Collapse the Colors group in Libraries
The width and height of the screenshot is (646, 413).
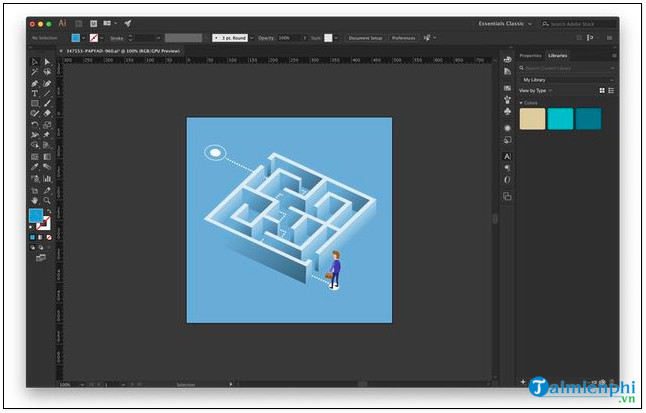521,103
